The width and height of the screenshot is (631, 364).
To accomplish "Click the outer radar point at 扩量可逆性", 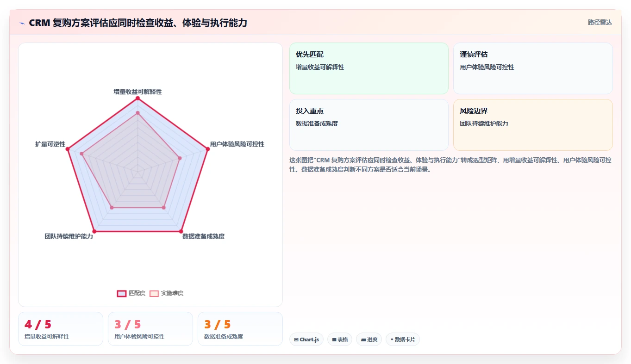I will coord(68,149).
